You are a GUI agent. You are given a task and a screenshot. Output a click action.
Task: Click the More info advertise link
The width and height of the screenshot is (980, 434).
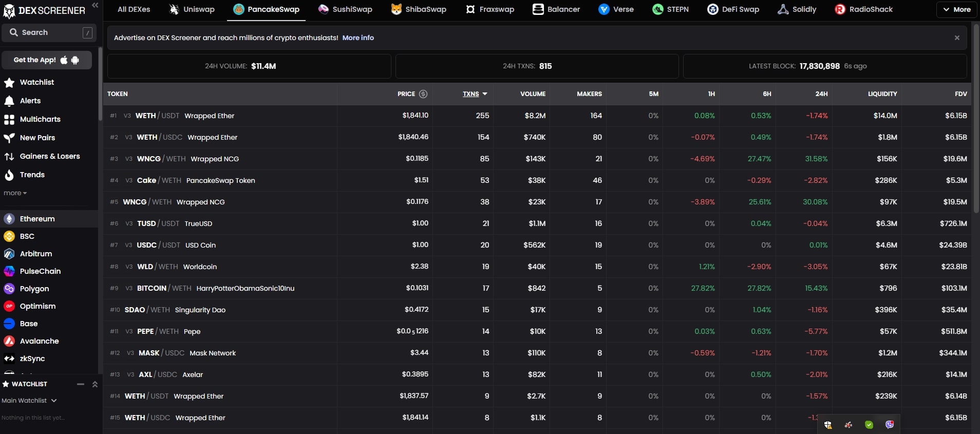(358, 38)
